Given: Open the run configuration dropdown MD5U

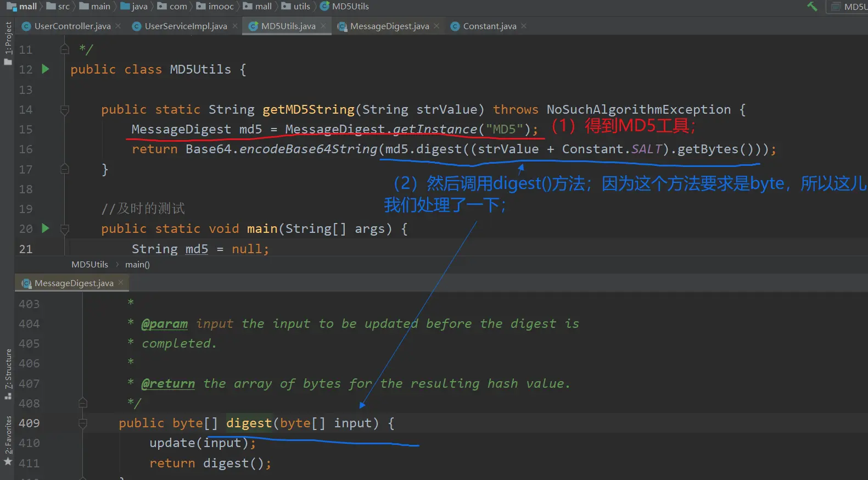Looking at the screenshot, I should 849,7.
